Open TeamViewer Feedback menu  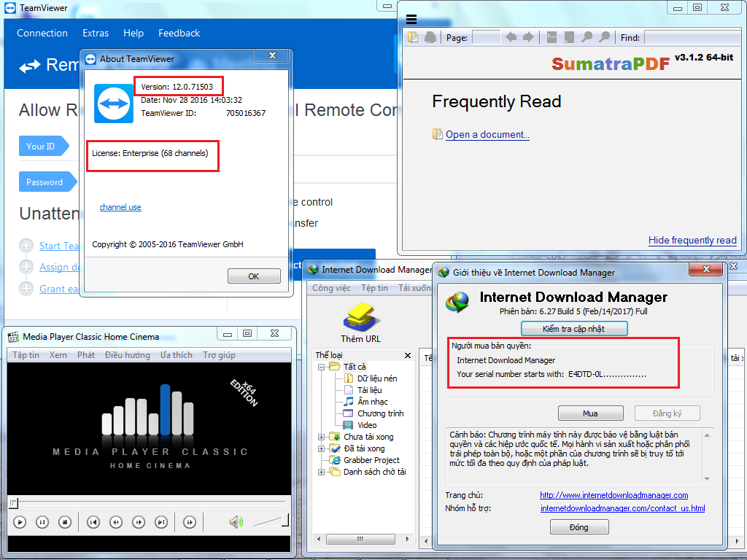point(179,34)
